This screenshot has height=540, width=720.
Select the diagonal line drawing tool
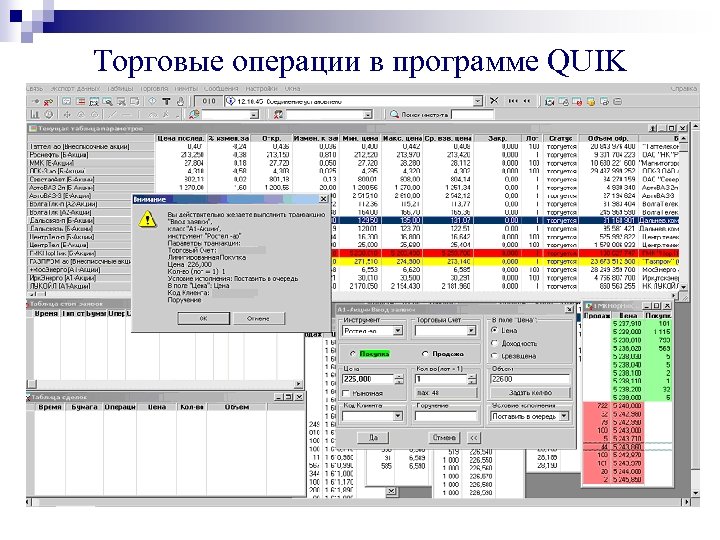click(x=113, y=114)
